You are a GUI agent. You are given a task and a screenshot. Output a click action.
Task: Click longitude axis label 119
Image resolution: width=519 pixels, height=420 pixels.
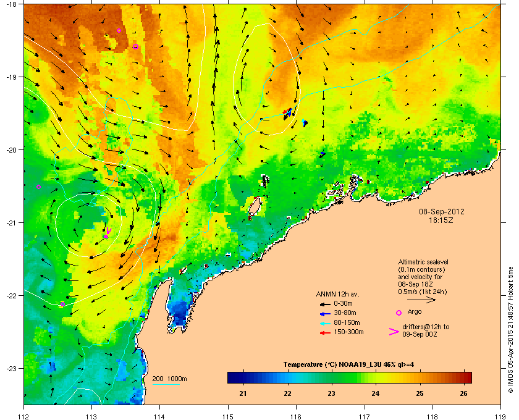[500, 416]
